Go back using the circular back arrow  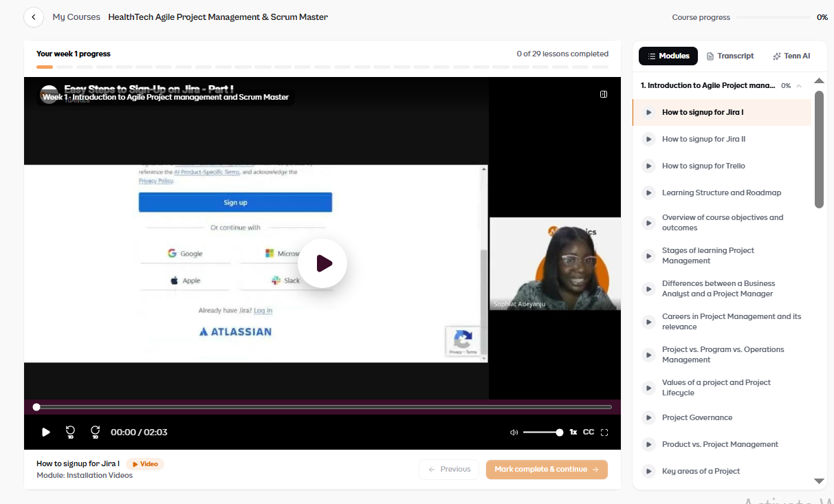click(x=34, y=17)
